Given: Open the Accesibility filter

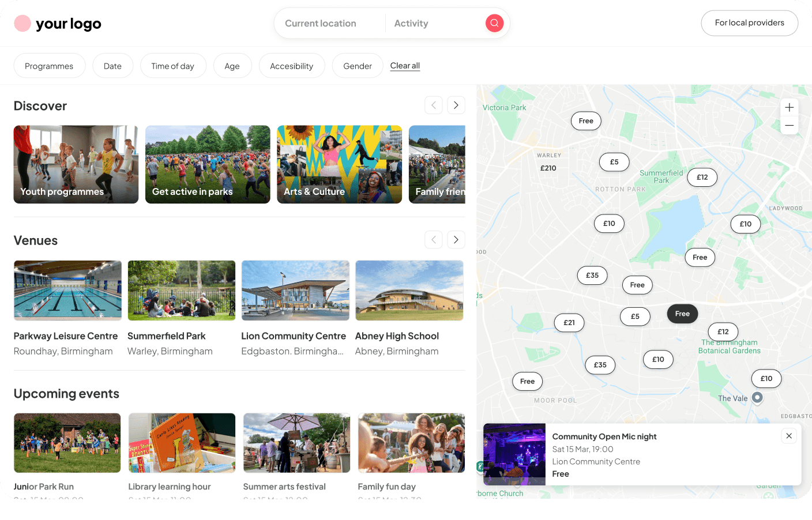Looking at the screenshot, I should [292, 66].
